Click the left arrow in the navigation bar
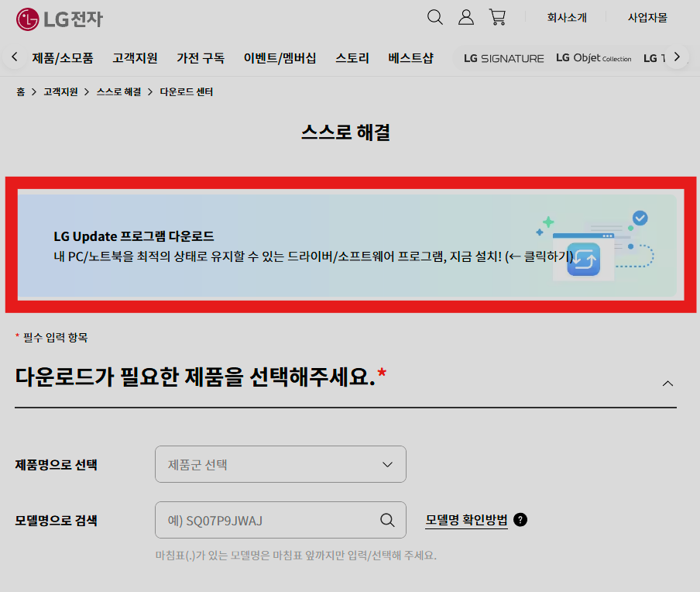Screen dimensions: 700x592 [13, 57]
